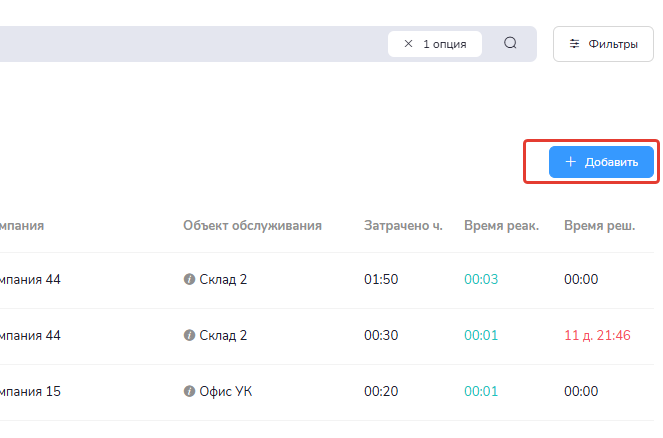Click info icon beside Склад 2, second row
The image size is (663, 438).
pyautogui.click(x=189, y=336)
